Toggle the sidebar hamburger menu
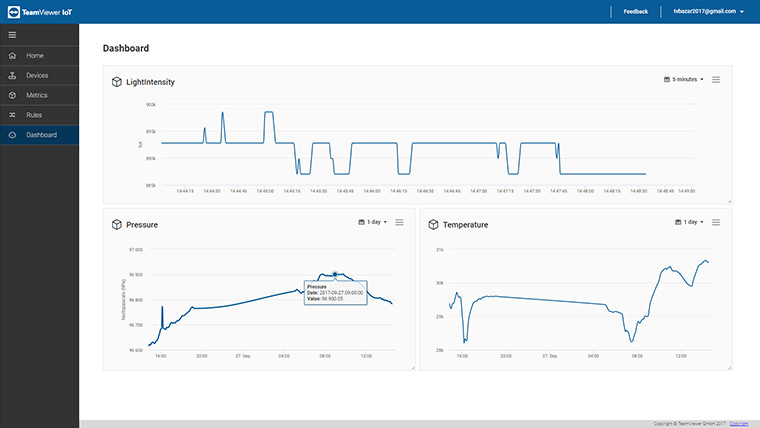The height and width of the screenshot is (428, 760). 12,35
